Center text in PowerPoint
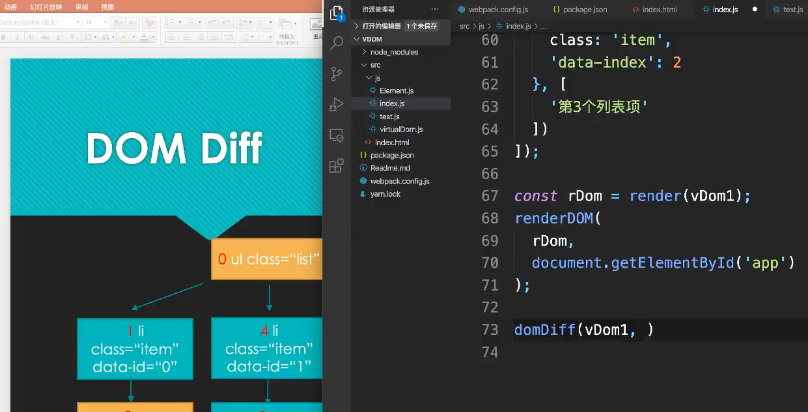This screenshot has width=808, height=412. point(186,37)
